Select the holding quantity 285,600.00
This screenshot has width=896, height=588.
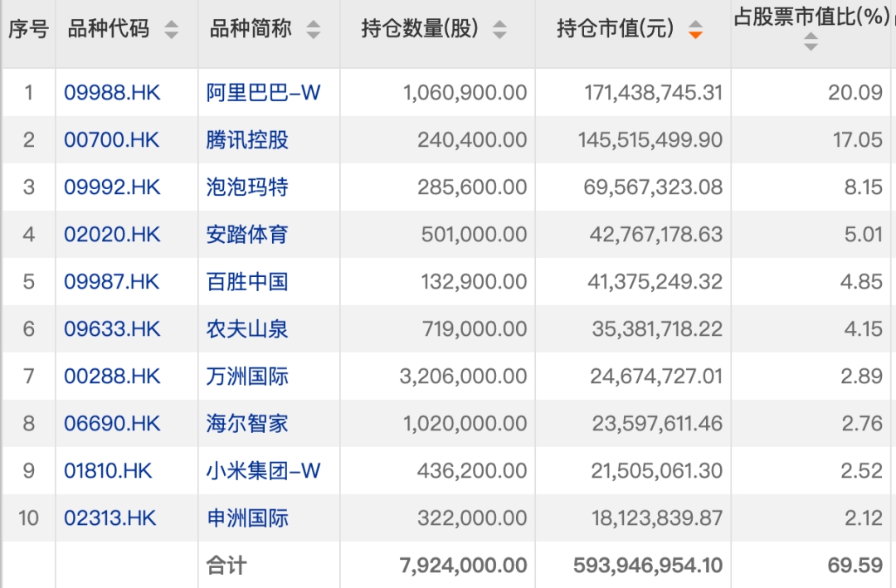[472, 187]
